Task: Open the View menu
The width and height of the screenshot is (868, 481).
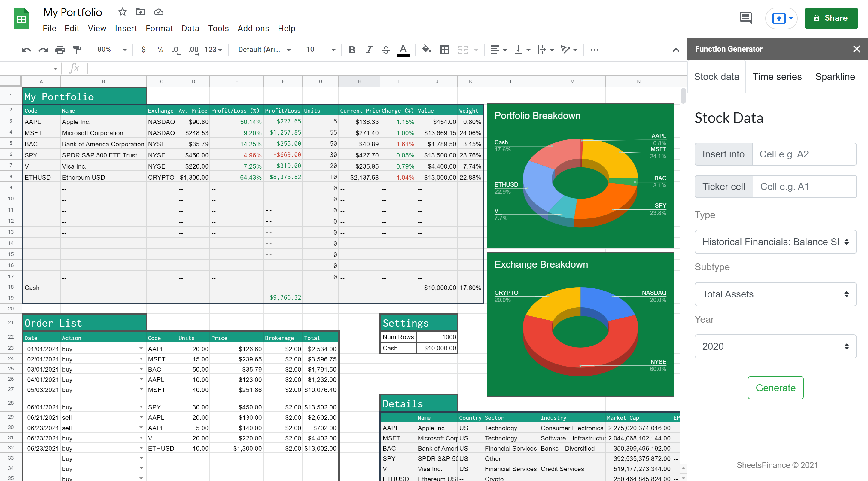Action: pyautogui.click(x=97, y=28)
